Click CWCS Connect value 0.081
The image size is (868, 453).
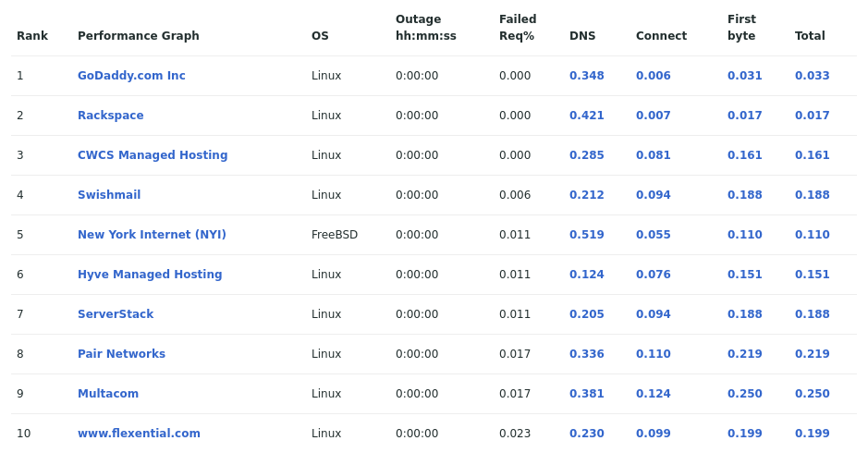coord(654,155)
